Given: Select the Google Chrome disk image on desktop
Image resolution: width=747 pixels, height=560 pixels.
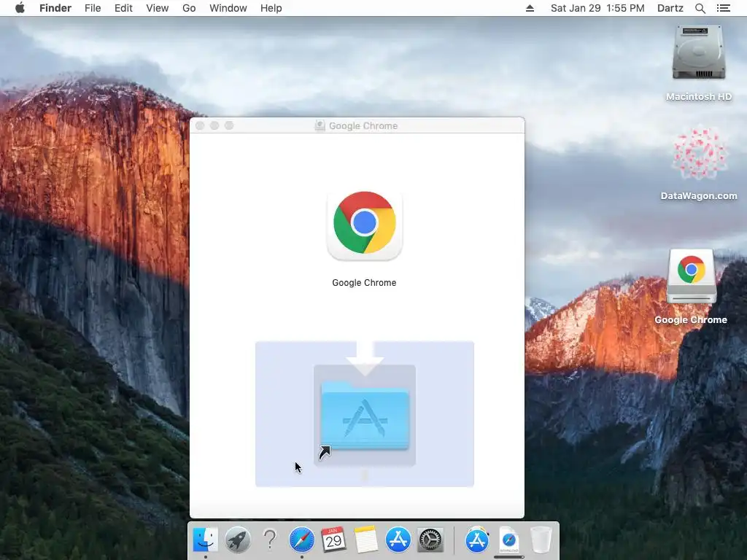Looking at the screenshot, I should [x=692, y=276].
